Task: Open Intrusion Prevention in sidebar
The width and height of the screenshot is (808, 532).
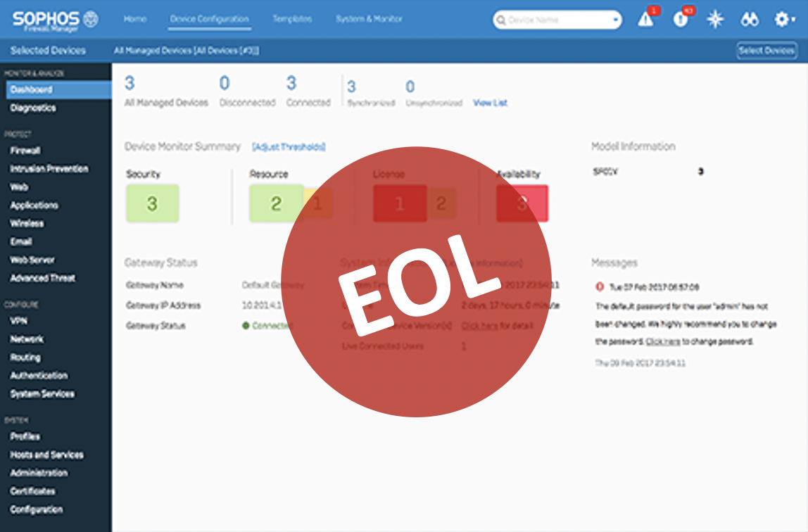Action: 49,169
